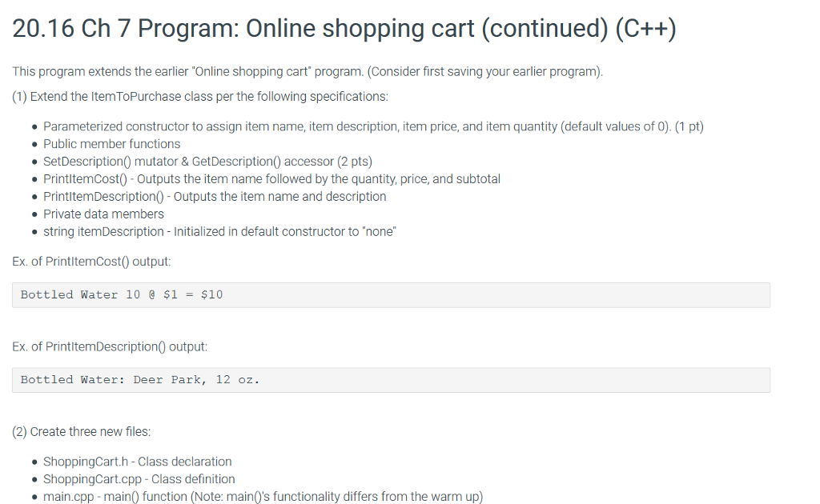Screen dimensions: 820x504
Task: Select the Deer Park 12 oz output text
Action: point(140,379)
